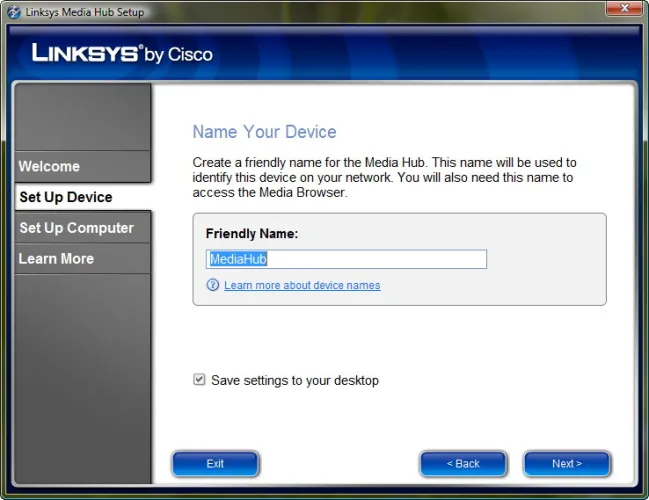Viewport: 649px width, 500px height.
Task: Select the Set Up Device step
Action: pos(83,197)
